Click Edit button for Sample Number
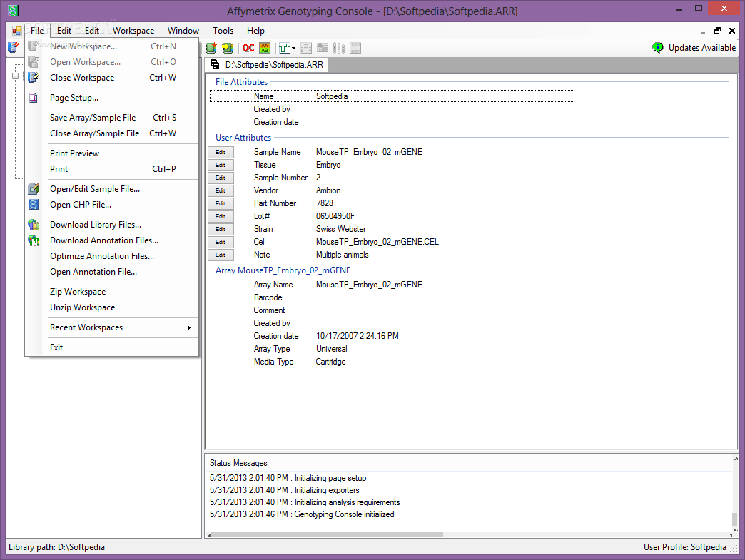The image size is (745, 560). [x=221, y=178]
